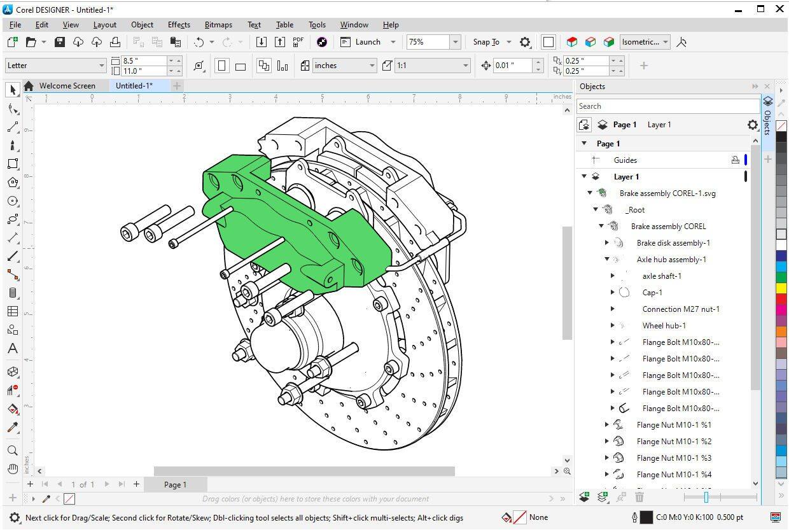Toggle the Guides layer printability icon
Image resolution: width=789 pixels, height=532 pixels.
[x=737, y=160]
